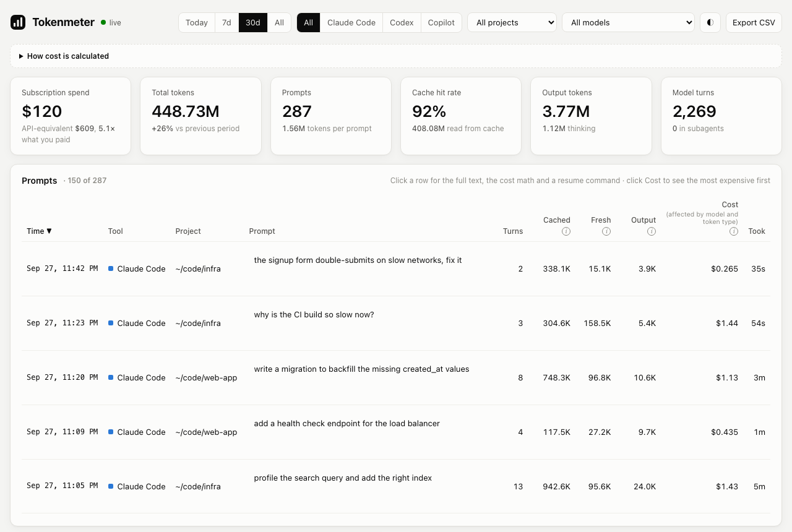Viewport: 792px width, 532px height.
Task: Open the Subscription spend $120 card
Action: tap(71, 116)
